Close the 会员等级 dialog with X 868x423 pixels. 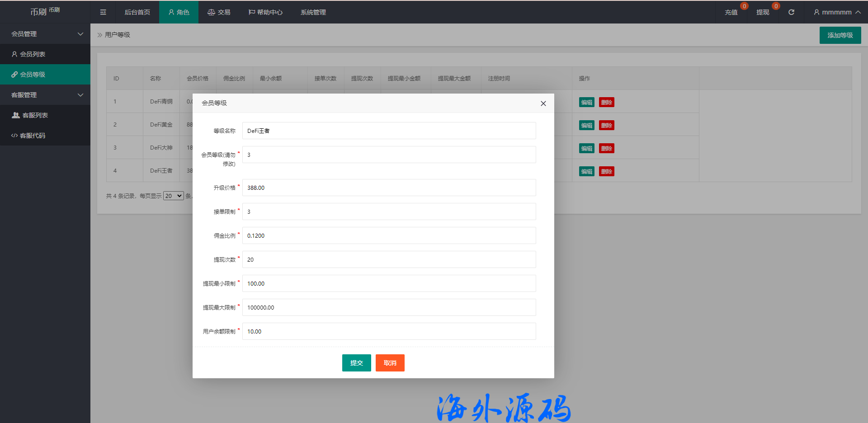[x=543, y=103]
